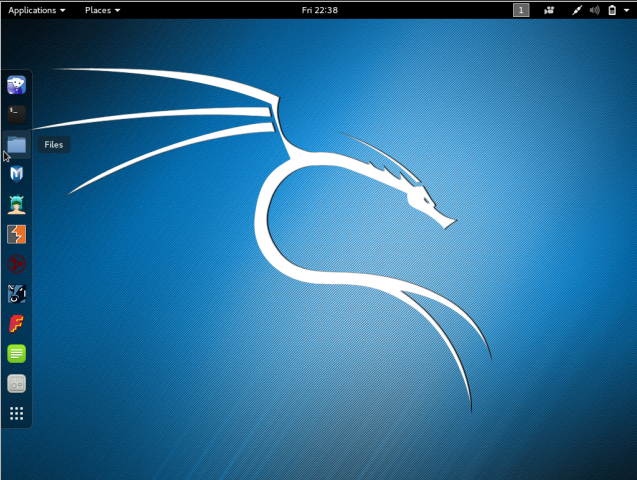Open the Files folder icon in the dock

click(x=16, y=145)
